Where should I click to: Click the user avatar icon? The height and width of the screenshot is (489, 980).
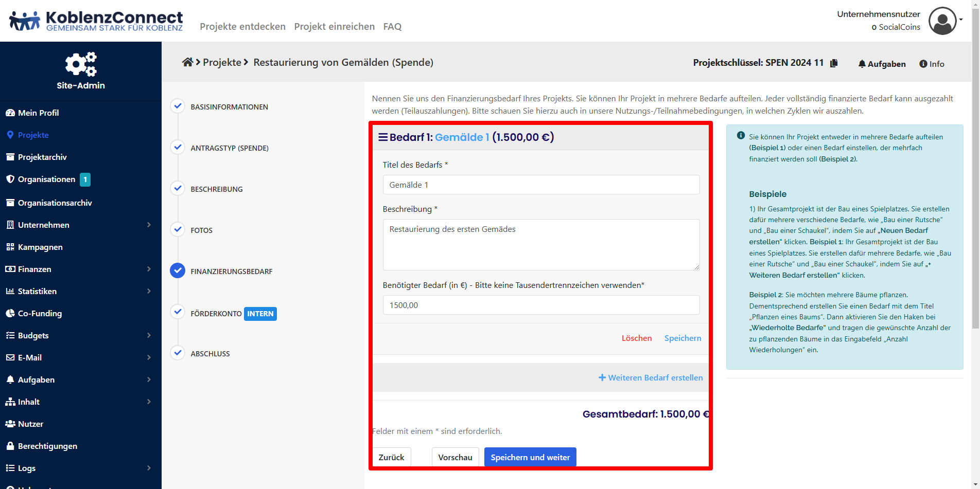pos(942,21)
